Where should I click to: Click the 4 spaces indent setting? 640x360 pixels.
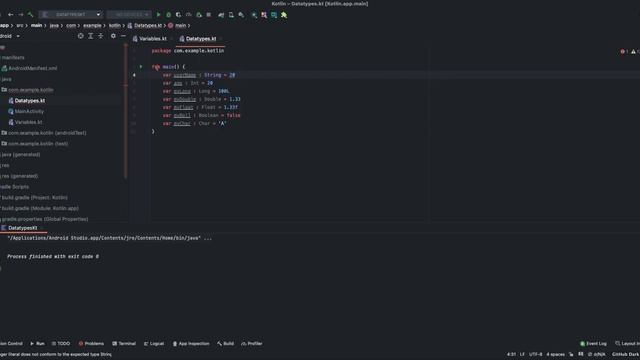556,354
